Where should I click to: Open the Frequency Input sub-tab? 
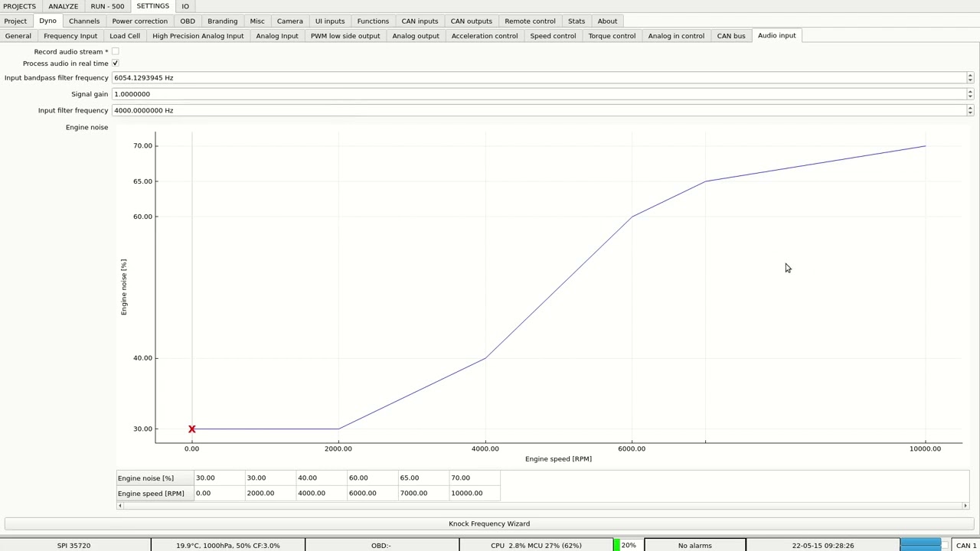[x=70, y=36]
